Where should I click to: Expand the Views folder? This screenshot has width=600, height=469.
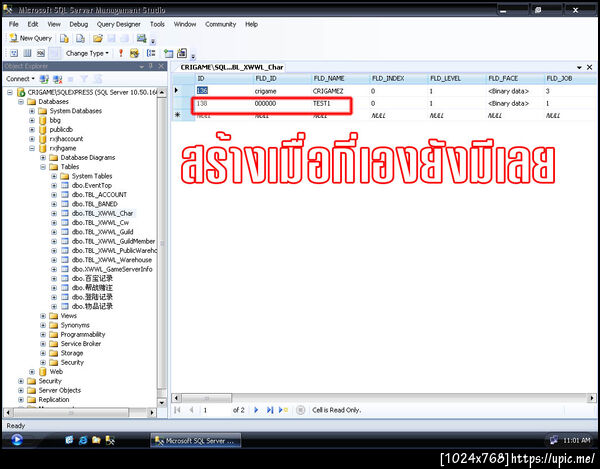pos(43,316)
